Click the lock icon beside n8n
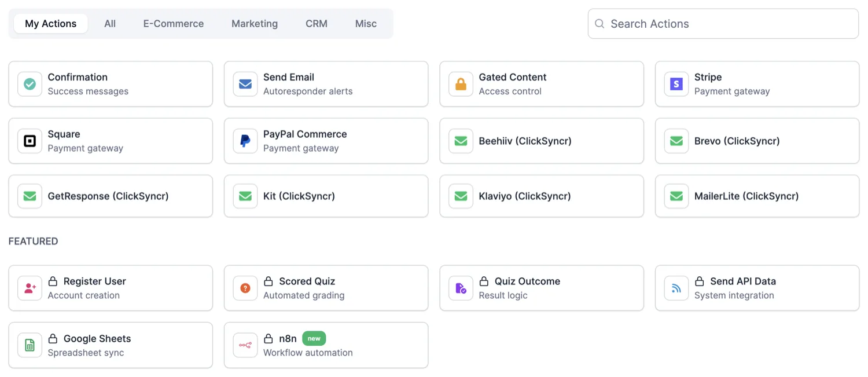The width and height of the screenshot is (868, 377). tap(269, 338)
